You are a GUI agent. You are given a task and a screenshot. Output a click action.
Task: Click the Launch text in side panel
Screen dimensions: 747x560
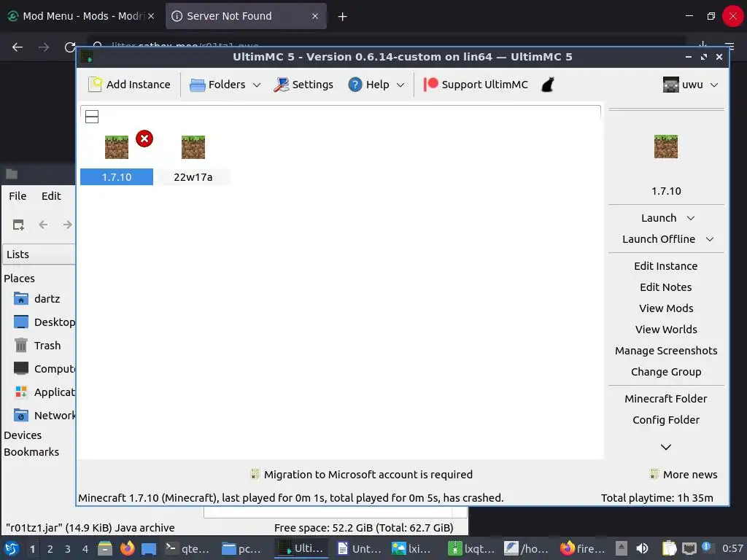[659, 218]
